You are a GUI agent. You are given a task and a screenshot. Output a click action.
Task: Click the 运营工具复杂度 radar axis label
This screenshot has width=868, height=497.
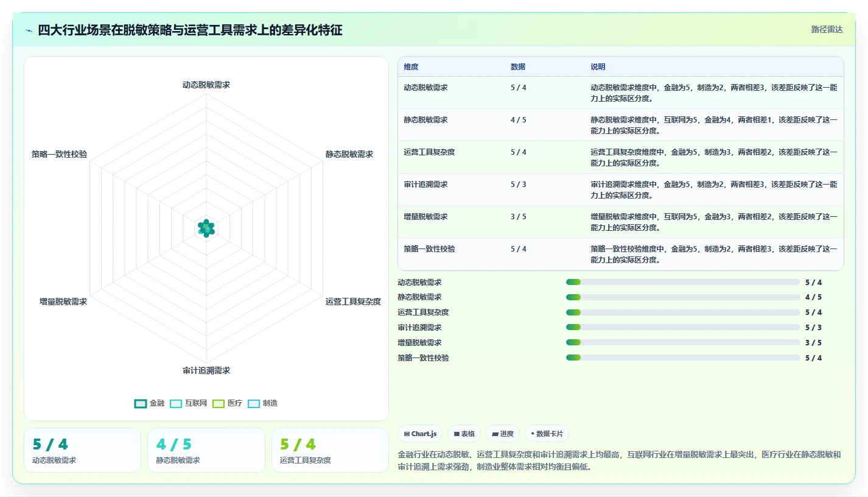[x=353, y=301]
